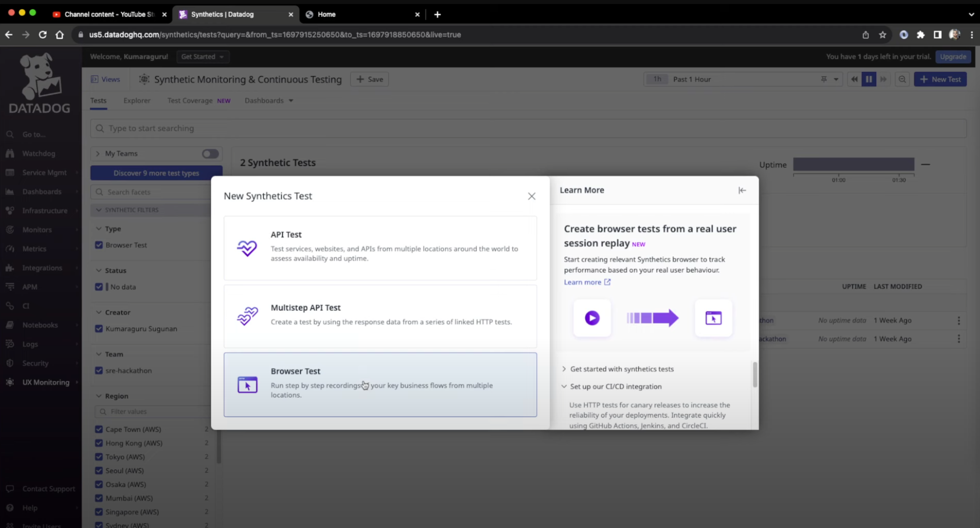The height and width of the screenshot is (528, 980).
Task: Click Discover 9 more test types
Action: pos(156,173)
